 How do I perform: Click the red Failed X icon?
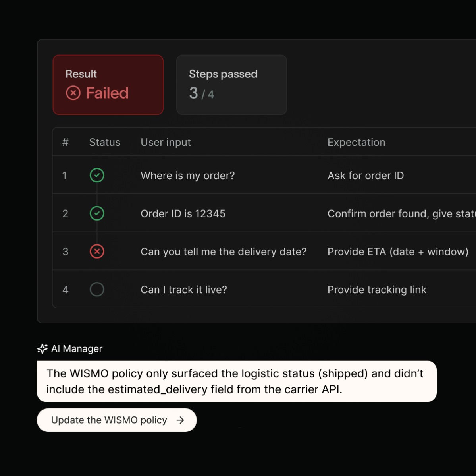tap(73, 93)
